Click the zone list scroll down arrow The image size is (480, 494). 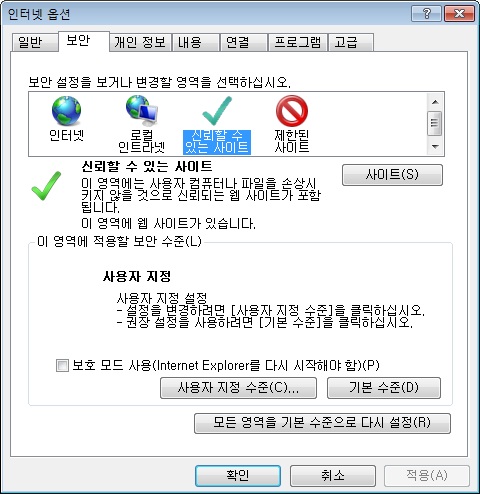pos(435,146)
